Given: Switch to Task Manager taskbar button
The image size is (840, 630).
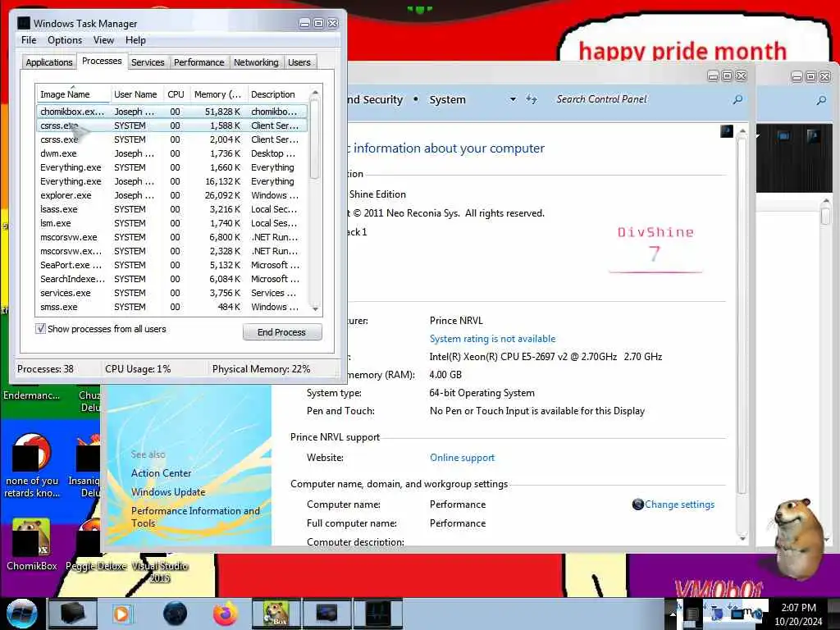Looking at the screenshot, I should click(x=377, y=614).
